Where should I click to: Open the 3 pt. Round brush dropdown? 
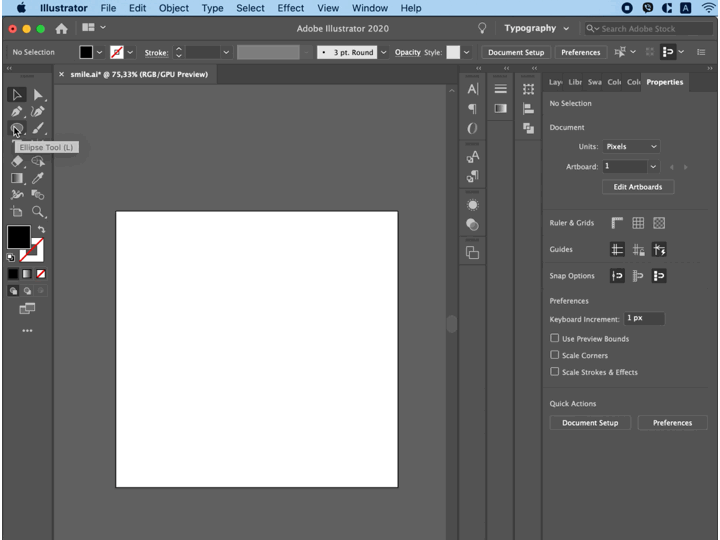[383, 52]
